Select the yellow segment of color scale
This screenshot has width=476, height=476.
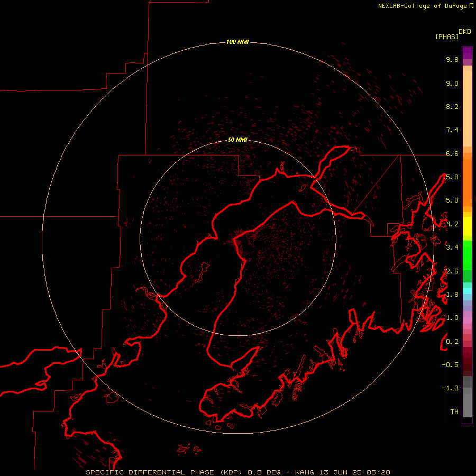coord(467,226)
